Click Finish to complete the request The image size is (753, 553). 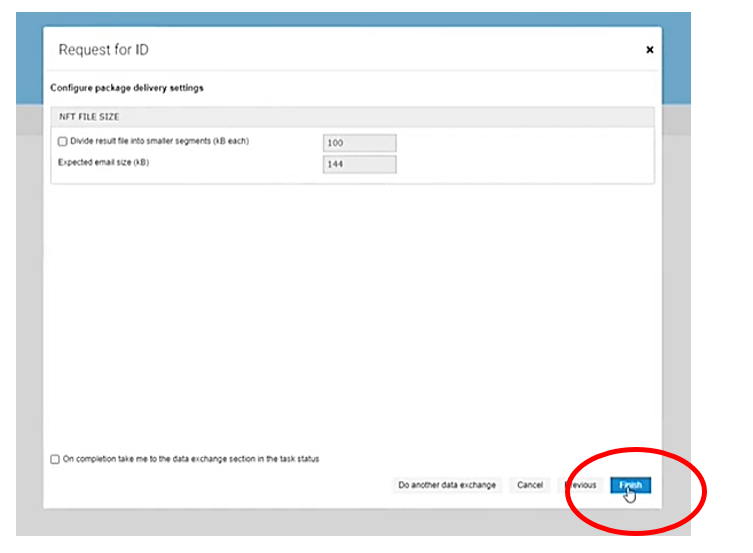630,485
